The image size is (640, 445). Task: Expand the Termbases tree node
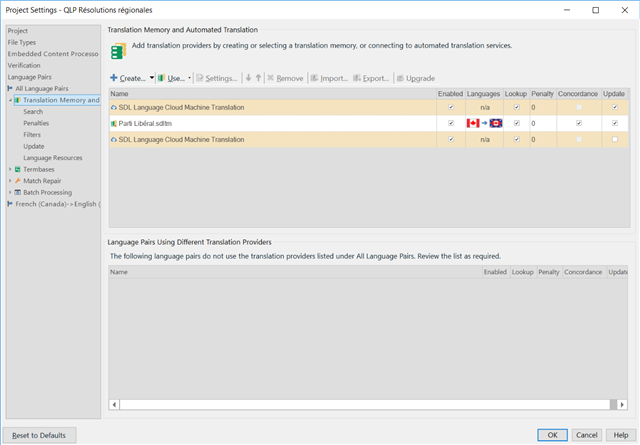(x=11, y=169)
